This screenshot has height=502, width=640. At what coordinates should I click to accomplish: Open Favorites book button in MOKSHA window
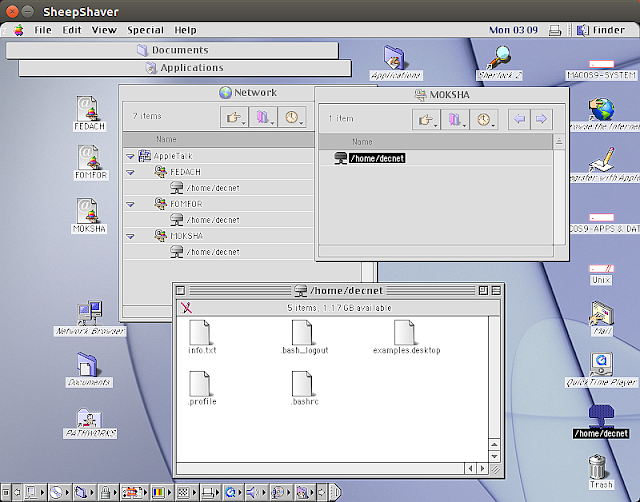(455, 120)
